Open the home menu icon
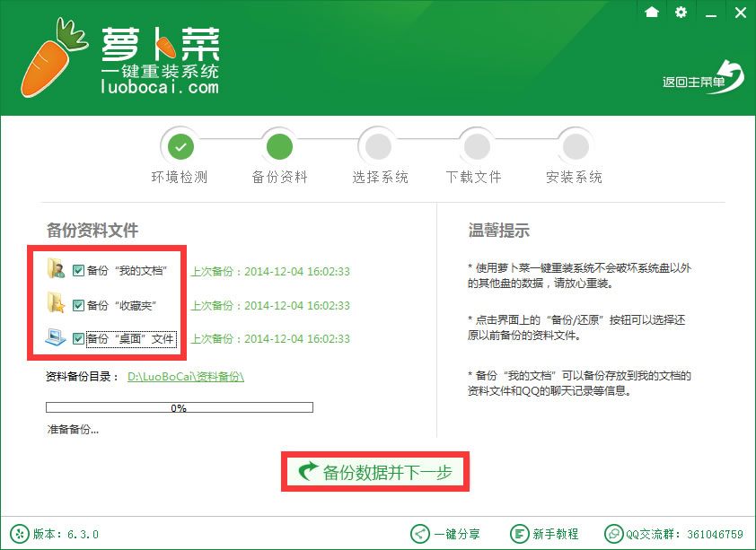Viewport: 756px width, 550px height. coord(651,13)
